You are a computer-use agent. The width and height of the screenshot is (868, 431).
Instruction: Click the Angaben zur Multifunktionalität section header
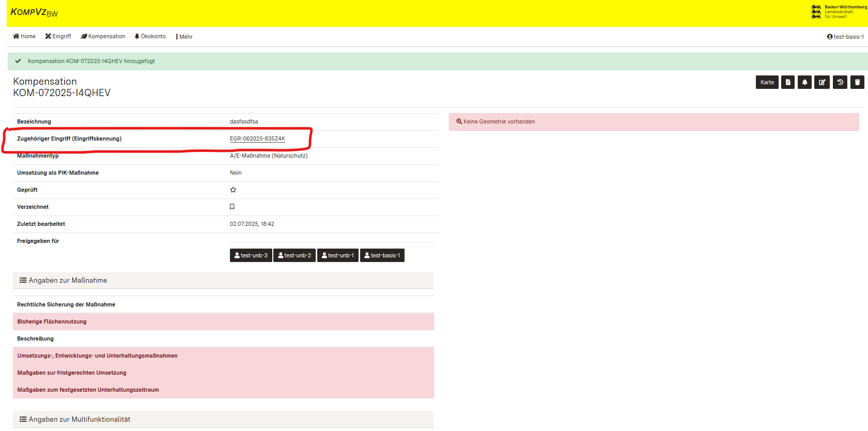(223, 419)
